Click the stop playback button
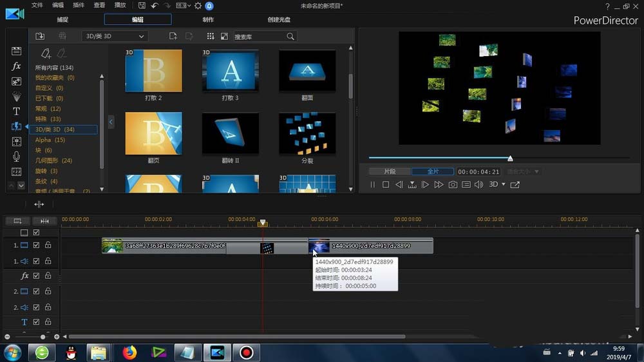This screenshot has width=644, height=362. (386, 184)
